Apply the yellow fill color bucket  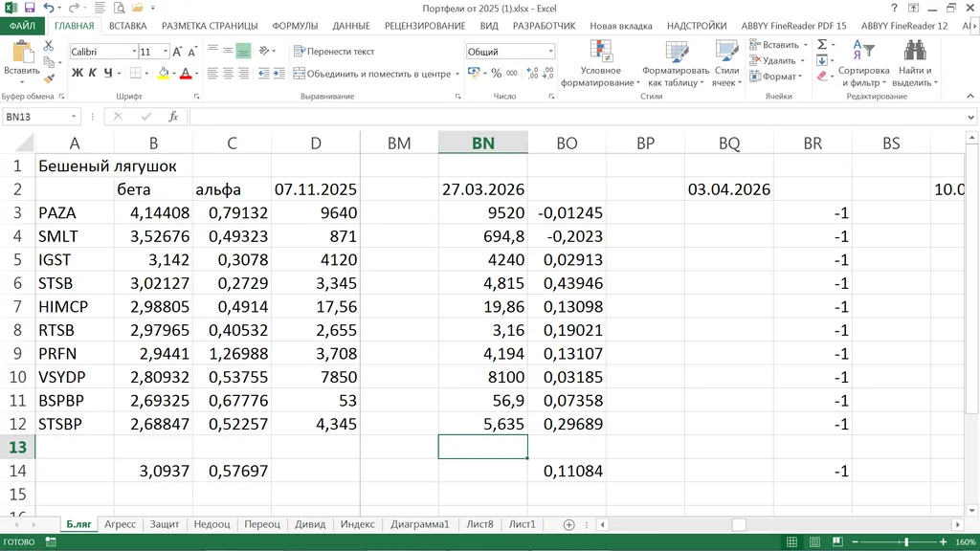163,74
